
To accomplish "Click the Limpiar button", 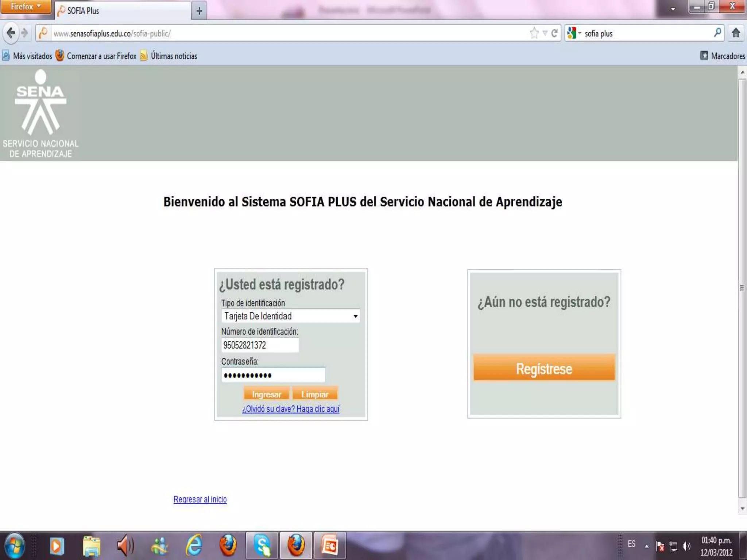I will [315, 394].
